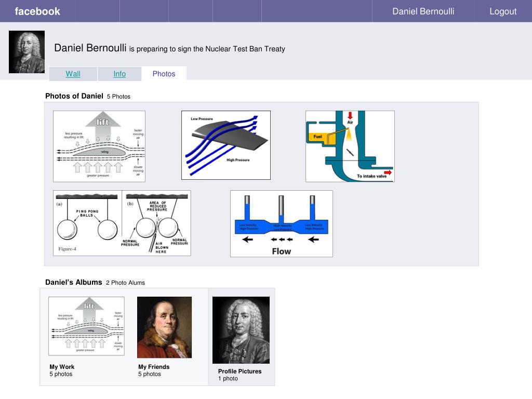The height and width of the screenshot is (399, 532).
Task: Open My Work album cover thumbnail
Action: (x=86, y=326)
